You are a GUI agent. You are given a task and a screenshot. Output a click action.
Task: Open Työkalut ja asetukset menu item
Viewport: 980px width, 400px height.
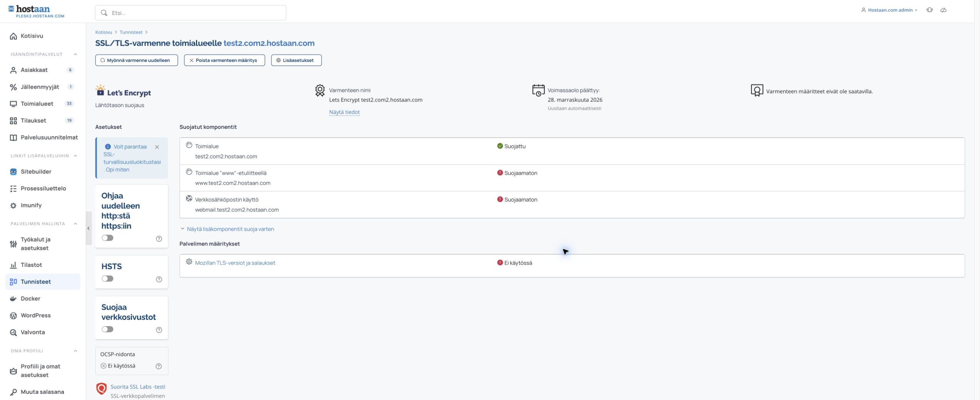pyautogui.click(x=43, y=244)
